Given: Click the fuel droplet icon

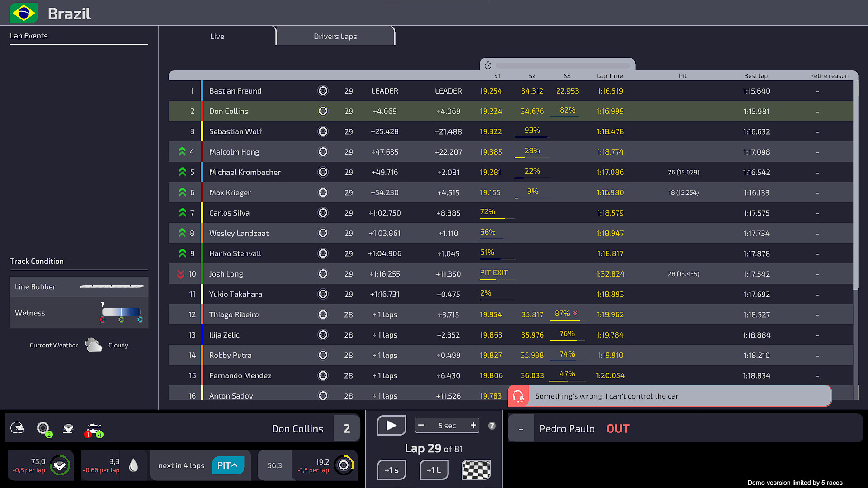Looking at the screenshot, I should [133, 465].
